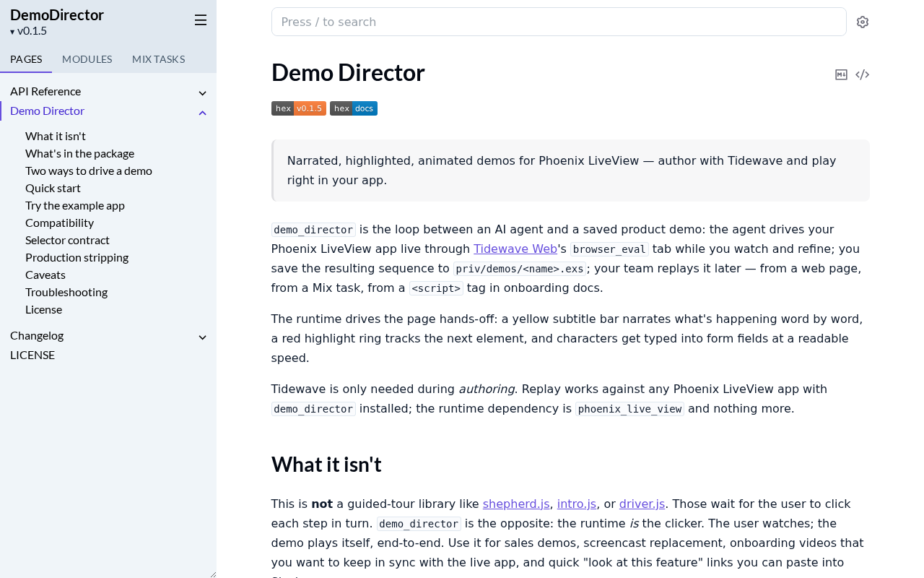Go to the What it isn't section
This screenshot has width=924, height=578.
tap(56, 136)
